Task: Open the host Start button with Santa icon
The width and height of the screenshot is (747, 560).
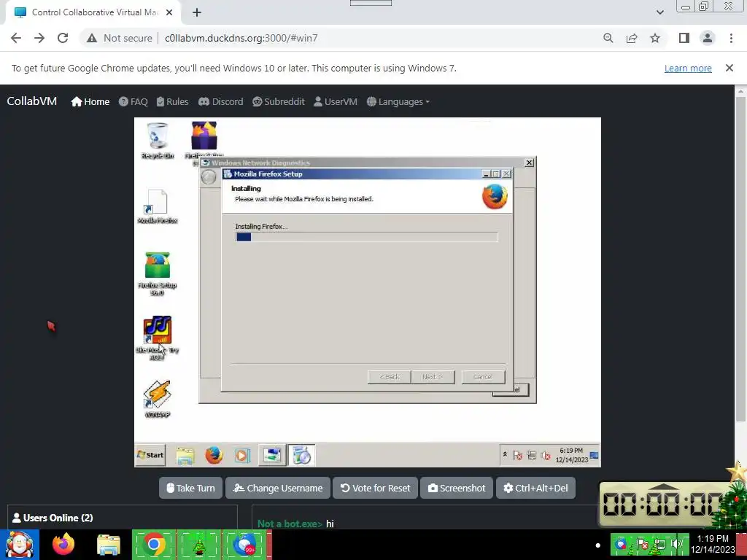Action: click(x=20, y=545)
